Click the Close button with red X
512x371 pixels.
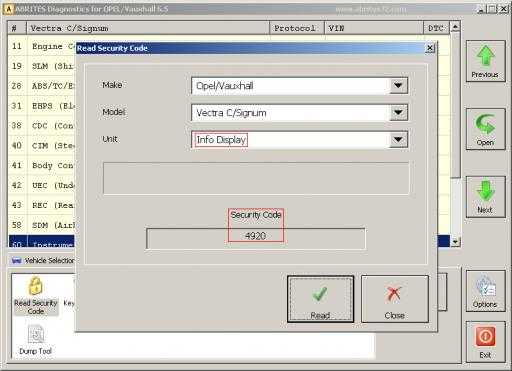click(395, 299)
